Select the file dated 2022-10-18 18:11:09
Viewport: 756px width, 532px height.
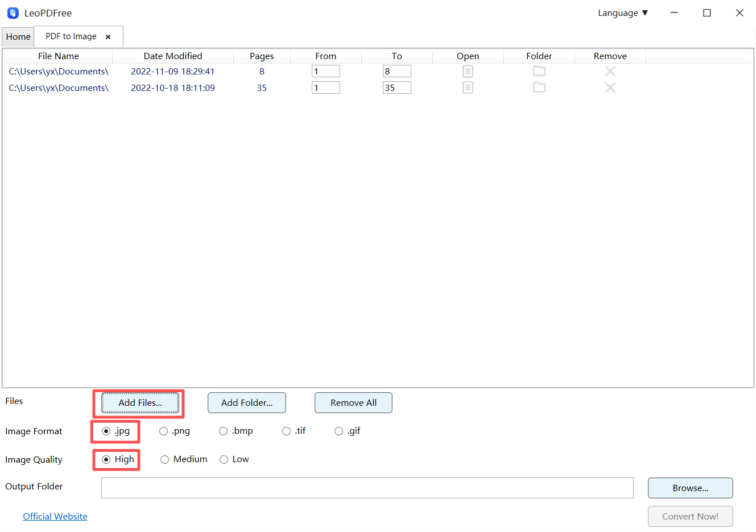click(x=173, y=88)
